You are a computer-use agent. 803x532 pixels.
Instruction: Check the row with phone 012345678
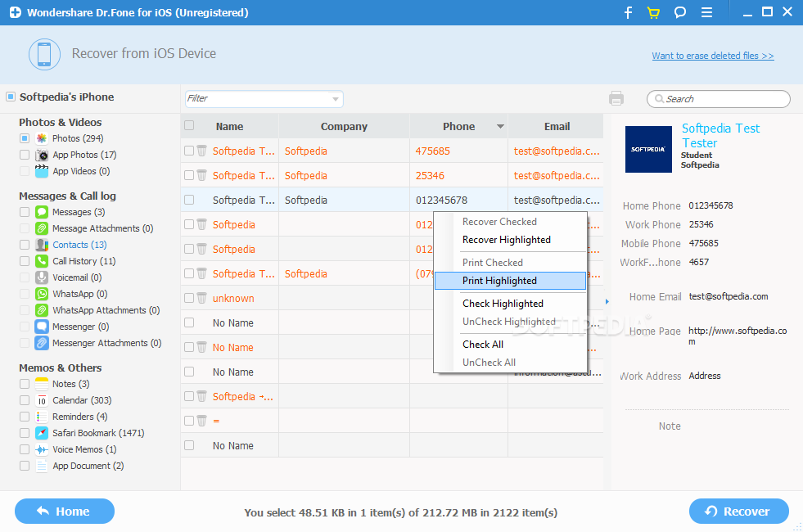pyautogui.click(x=189, y=200)
